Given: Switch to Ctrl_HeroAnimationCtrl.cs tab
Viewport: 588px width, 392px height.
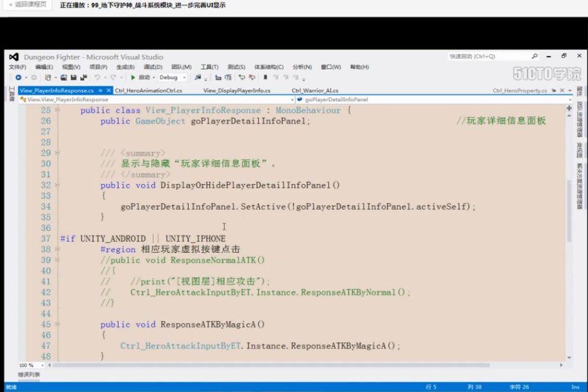Looking at the screenshot, I should [148, 90].
